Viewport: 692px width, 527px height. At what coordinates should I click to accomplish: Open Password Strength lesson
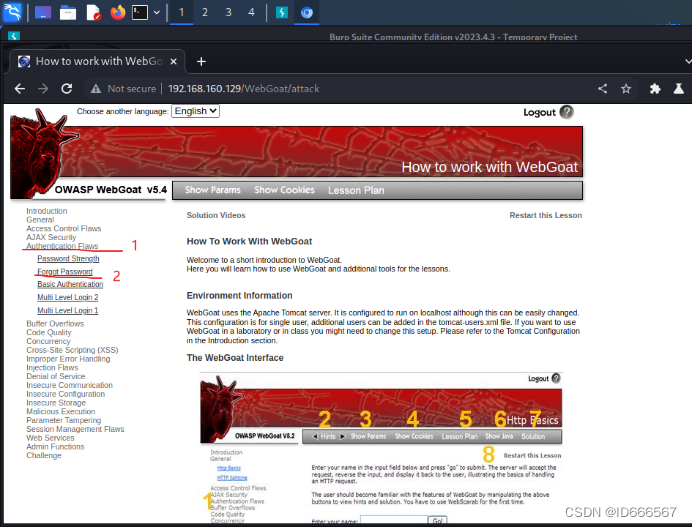click(68, 259)
